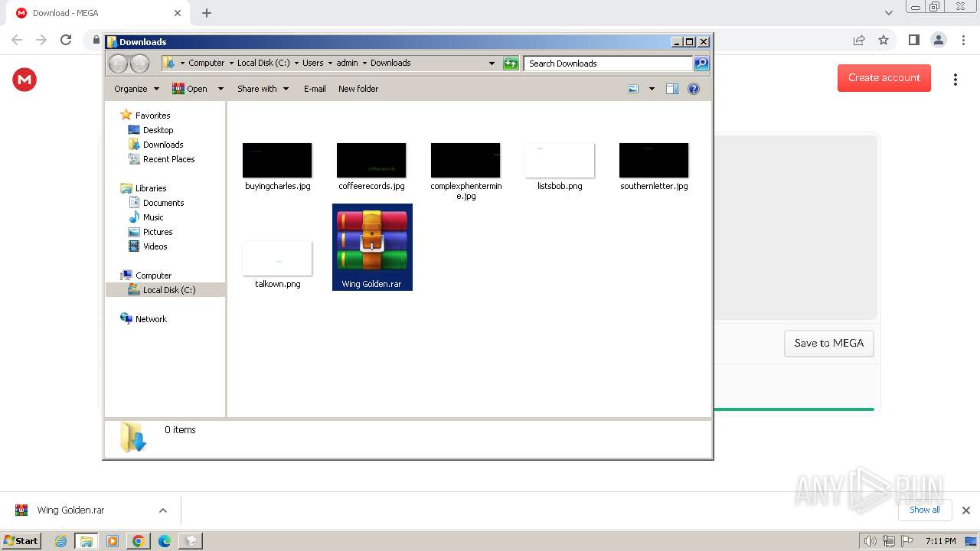980x551 pixels.
Task: Open Windows Explorer taskbar icon
Action: pos(87,541)
